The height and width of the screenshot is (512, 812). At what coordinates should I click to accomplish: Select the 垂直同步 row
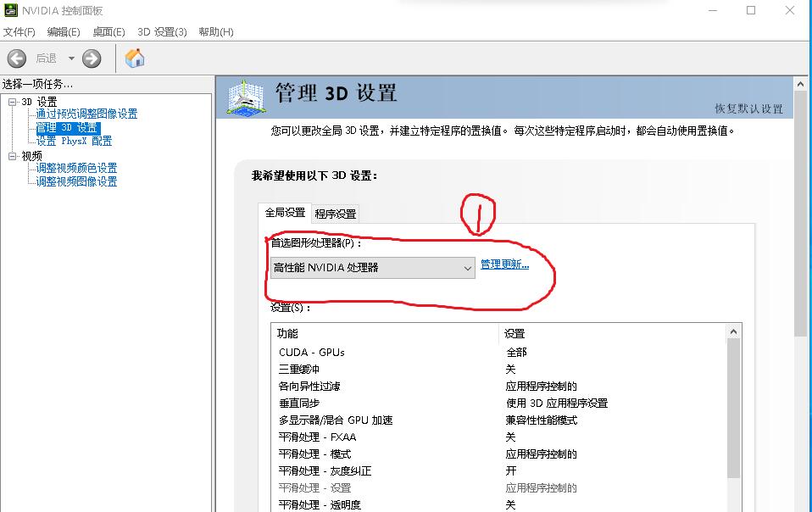498,403
